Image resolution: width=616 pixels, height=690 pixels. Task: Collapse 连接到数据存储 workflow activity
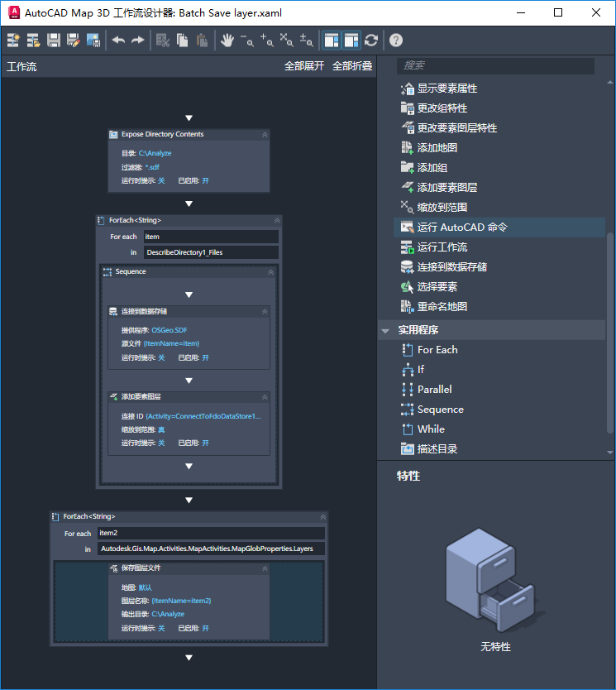pyautogui.click(x=265, y=312)
